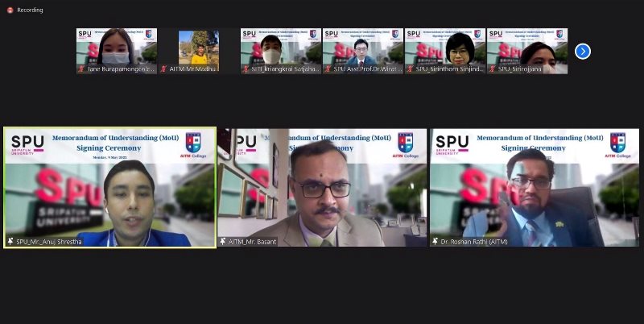Show next page of participant thumbnails
Image resolution: width=644 pixels, height=324 pixels.
[x=582, y=52]
